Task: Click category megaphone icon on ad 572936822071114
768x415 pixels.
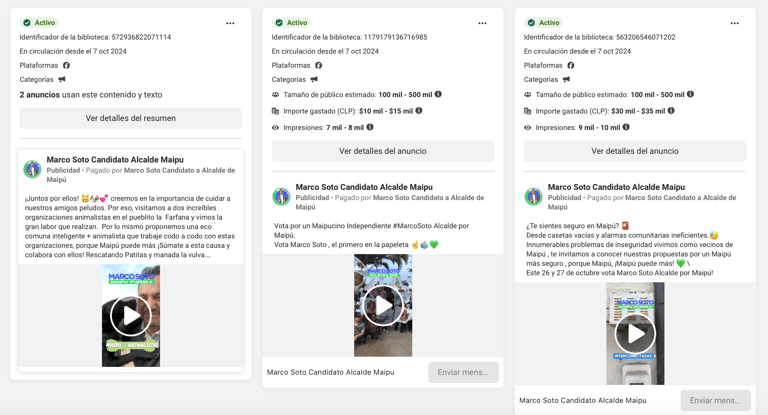Action: 62,79
